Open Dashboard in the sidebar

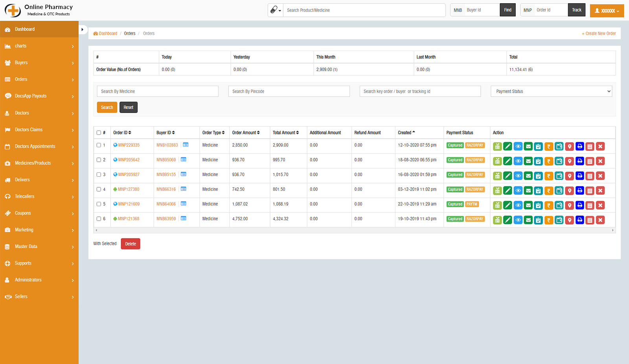[x=39, y=29]
